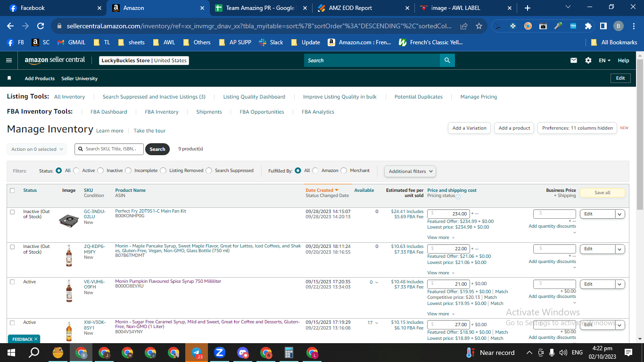Open Edit dropdown arrow for Maple Pancake Syrup row
644x362 pixels.
620,249
